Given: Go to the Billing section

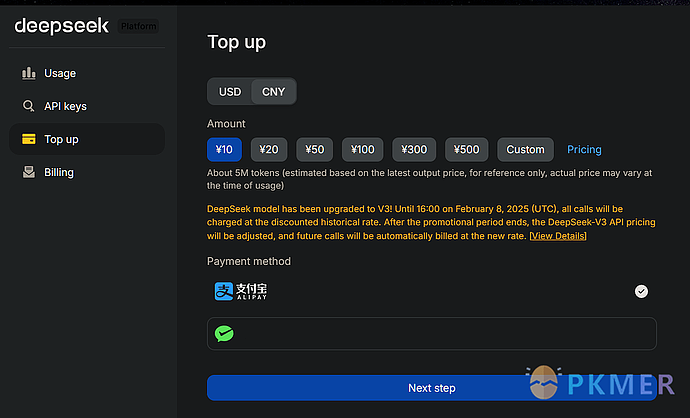Looking at the screenshot, I should (x=59, y=172).
